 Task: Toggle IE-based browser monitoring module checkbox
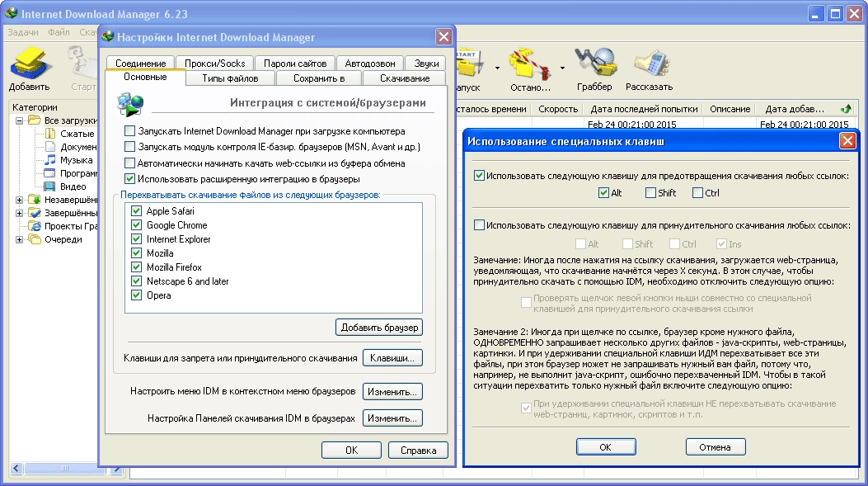tap(129, 147)
